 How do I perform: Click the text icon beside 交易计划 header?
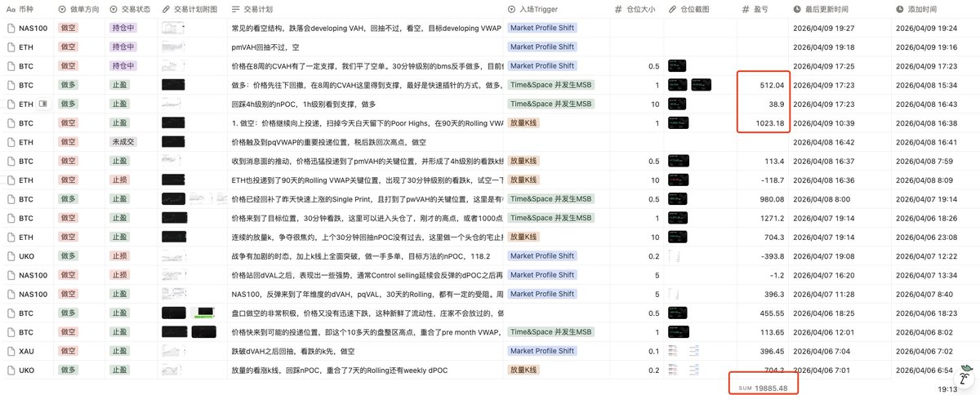(236, 9)
